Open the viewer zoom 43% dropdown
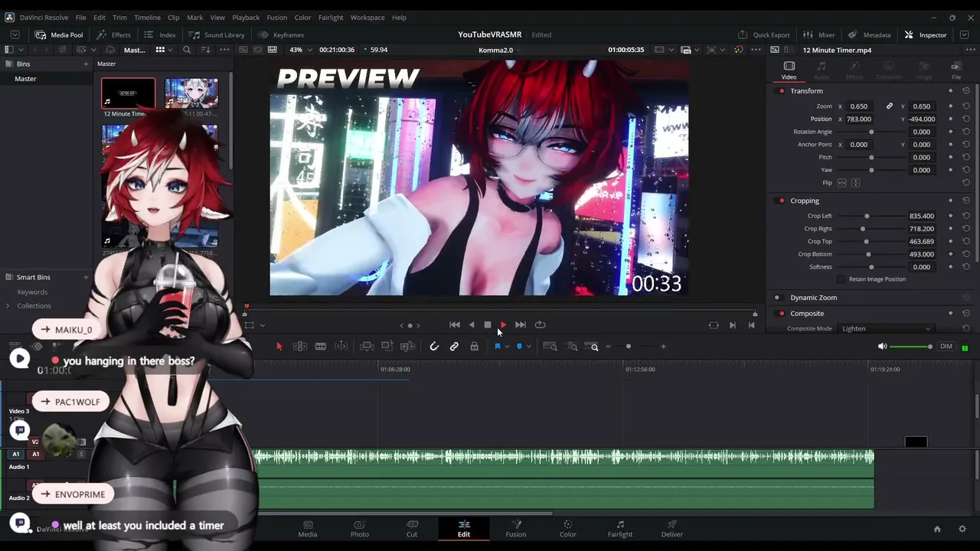The image size is (980, 551). [302, 50]
